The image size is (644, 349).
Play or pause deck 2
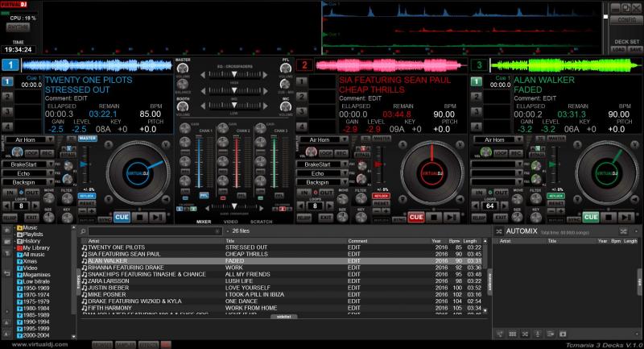coord(451,217)
